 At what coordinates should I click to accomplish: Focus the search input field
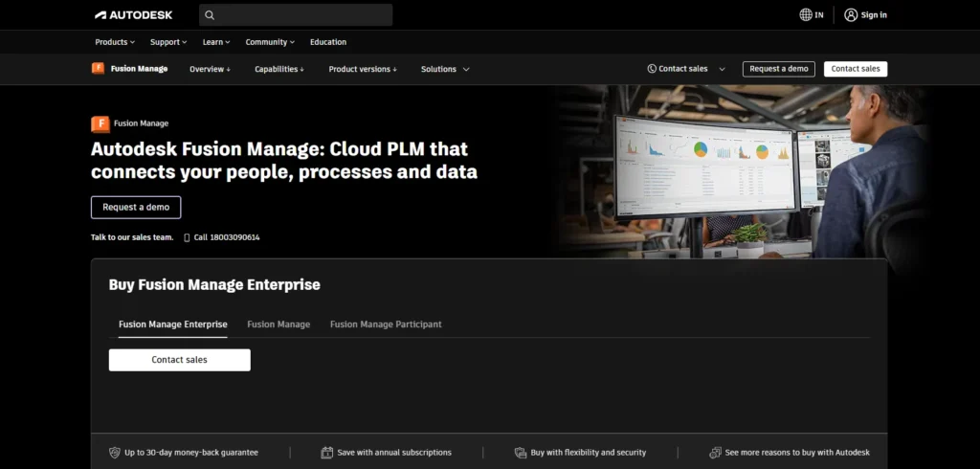point(296,15)
